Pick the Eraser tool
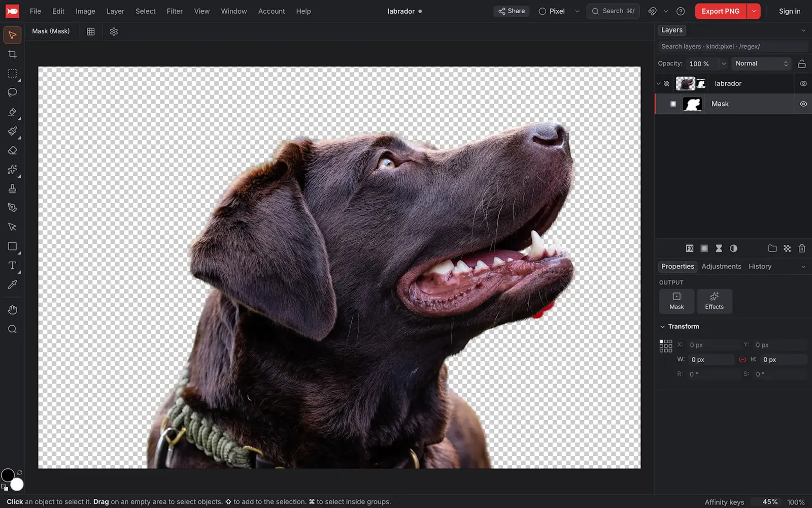 [x=12, y=150]
